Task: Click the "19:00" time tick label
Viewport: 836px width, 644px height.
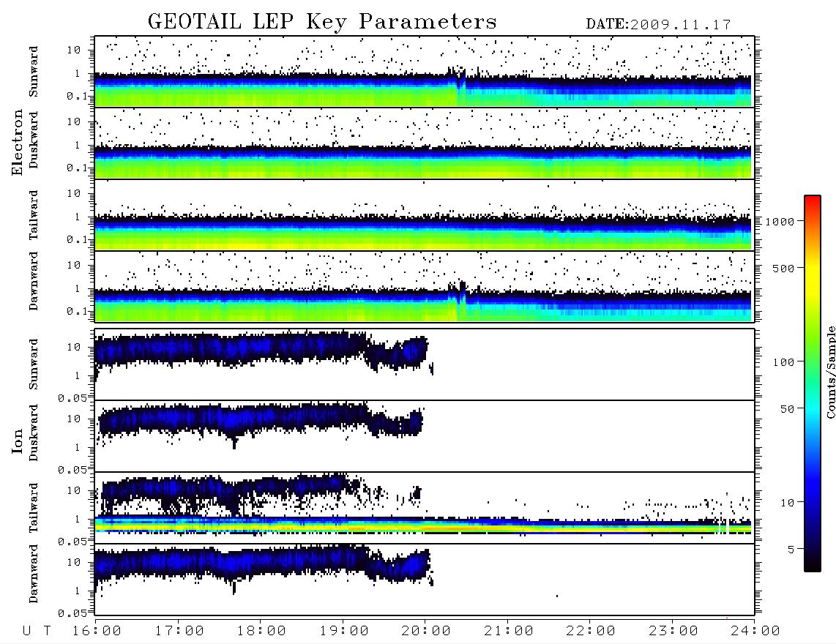Action: click(344, 632)
